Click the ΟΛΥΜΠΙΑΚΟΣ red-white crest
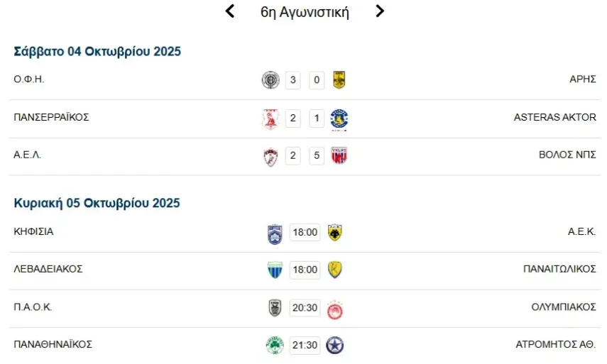Viewport: 607px width, 364px height. (334, 309)
